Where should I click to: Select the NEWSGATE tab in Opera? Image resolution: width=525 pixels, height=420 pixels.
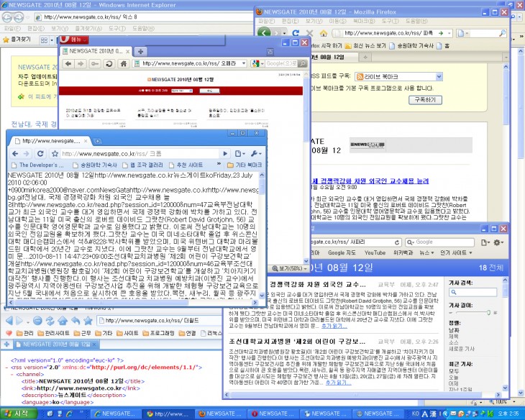coord(96,51)
